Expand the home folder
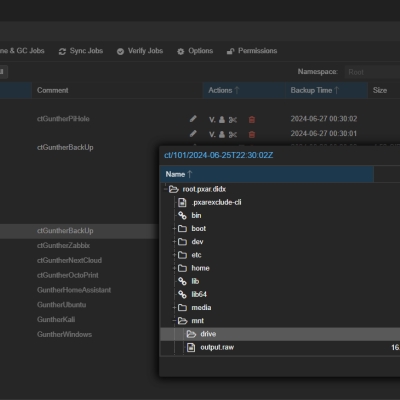Image resolution: width=400 pixels, height=400 pixels. 174,268
